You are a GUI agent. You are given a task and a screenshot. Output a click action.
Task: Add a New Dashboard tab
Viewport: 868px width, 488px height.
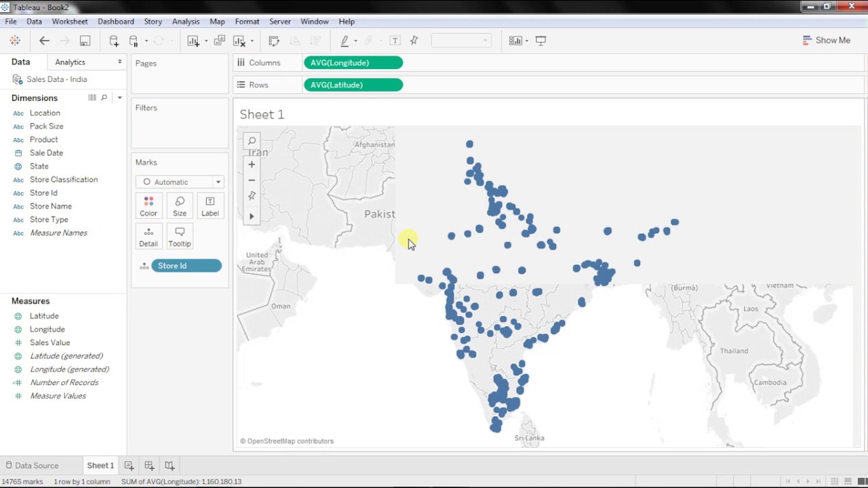pyautogui.click(x=149, y=466)
